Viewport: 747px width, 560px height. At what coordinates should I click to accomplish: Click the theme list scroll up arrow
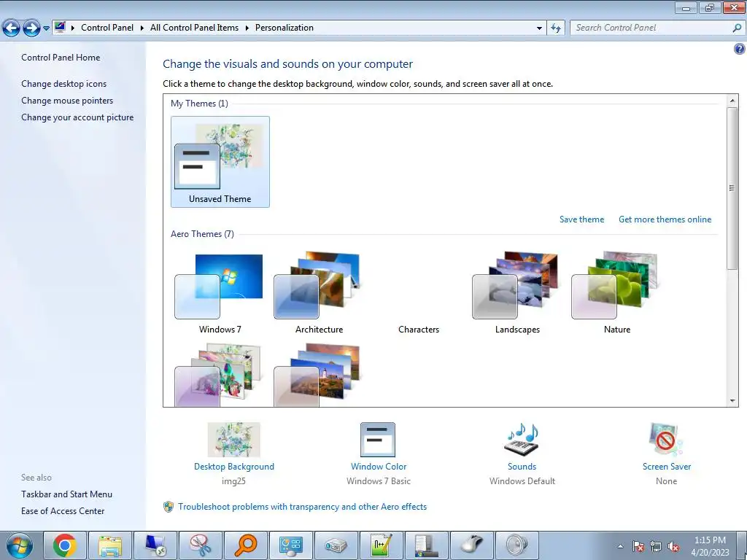click(x=732, y=101)
